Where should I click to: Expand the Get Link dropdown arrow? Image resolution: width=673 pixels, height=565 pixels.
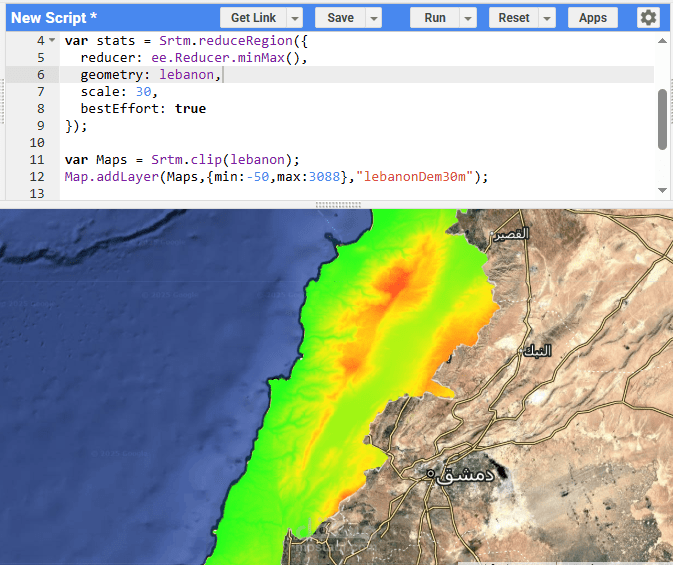coord(295,18)
